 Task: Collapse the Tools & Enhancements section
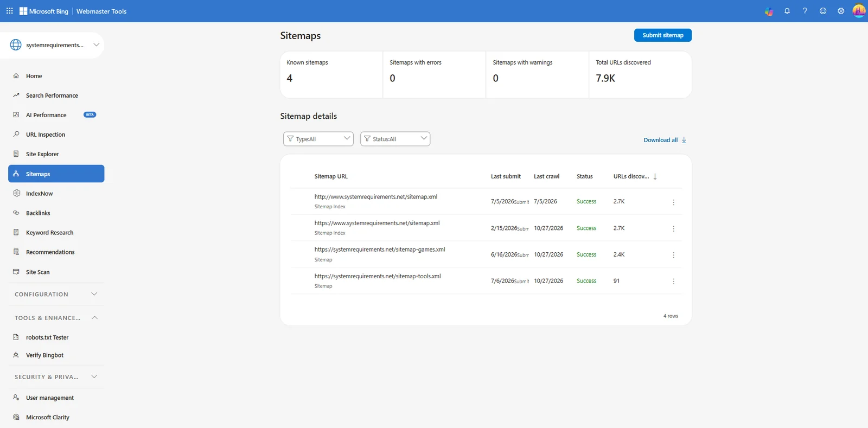56,318
